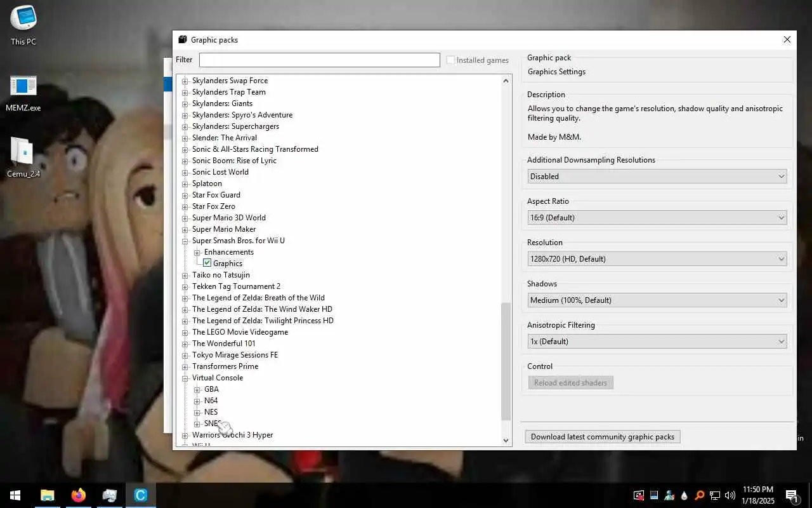Select Warriors Orochi 3 Hyper
The image size is (812, 508).
pos(232,435)
